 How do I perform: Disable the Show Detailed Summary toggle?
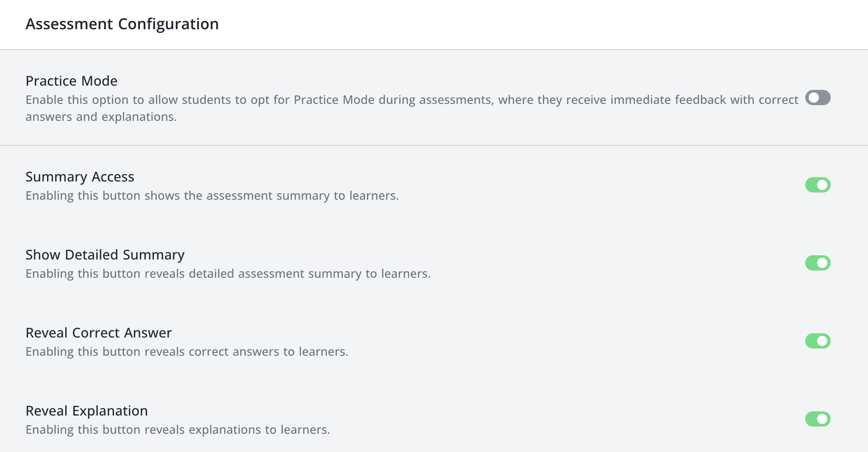pyautogui.click(x=818, y=263)
